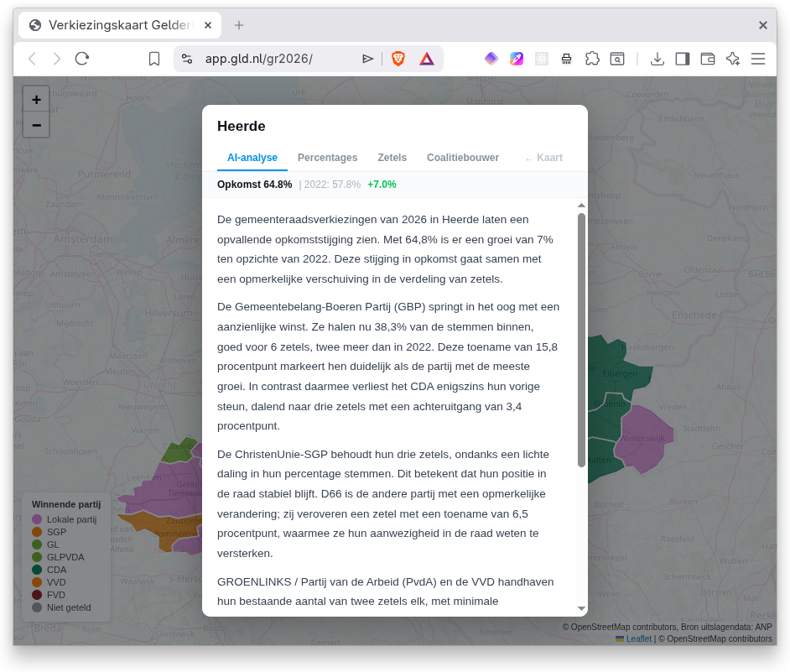Image resolution: width=790 pixels, height=672 pixels.
Task: Reload the page with the refresh icon
Action: click(x=81, y=59)
